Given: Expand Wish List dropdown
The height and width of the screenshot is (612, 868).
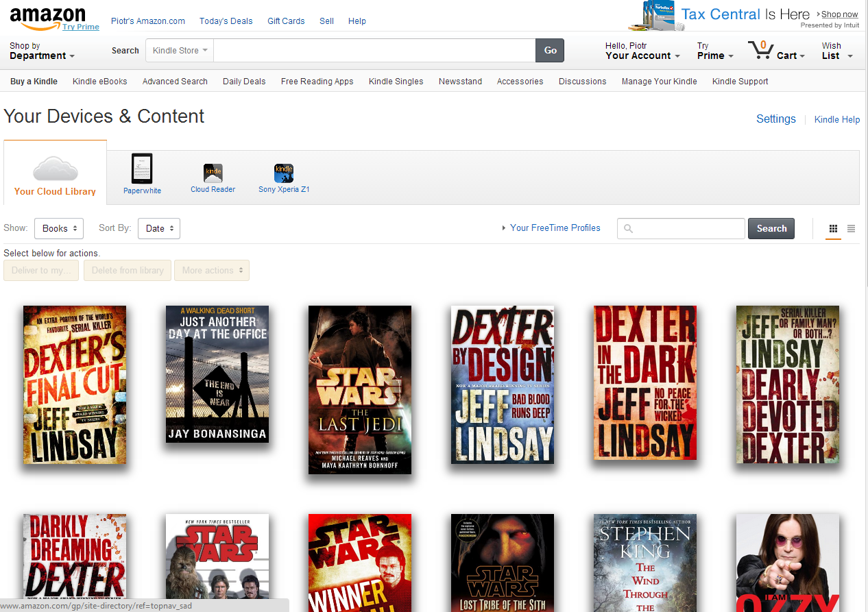Looking at the screenshot, I should click(837, 51).
